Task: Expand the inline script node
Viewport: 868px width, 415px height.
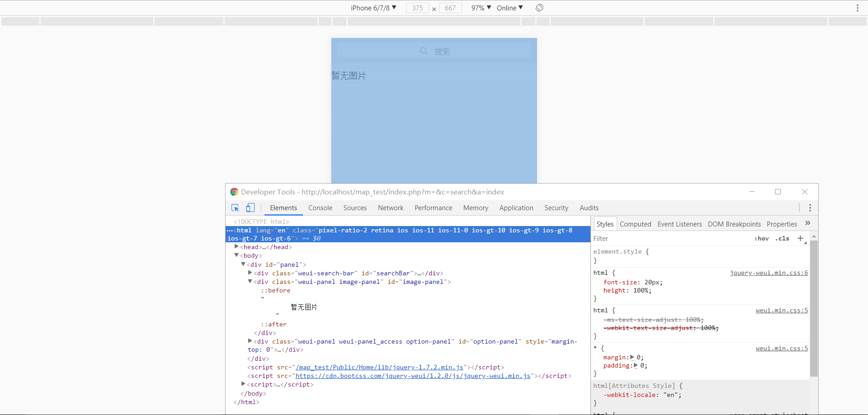Action: pyautogui.click(x=243, y=384)
